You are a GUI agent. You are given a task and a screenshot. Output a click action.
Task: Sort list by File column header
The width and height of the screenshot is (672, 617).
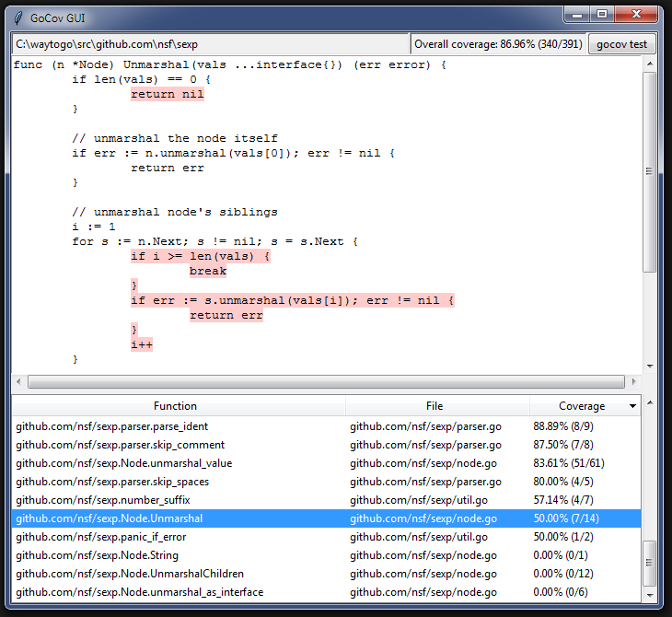(x=434, y=406)
